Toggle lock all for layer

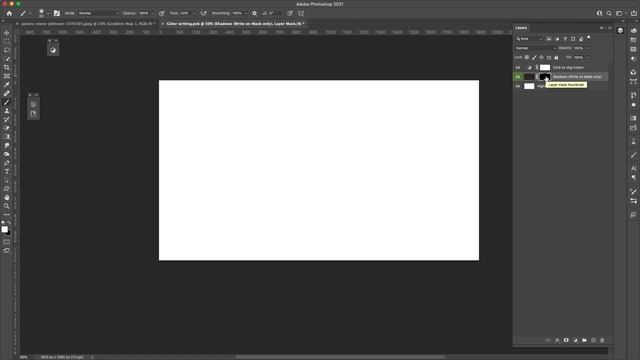(x=556, y=58)
